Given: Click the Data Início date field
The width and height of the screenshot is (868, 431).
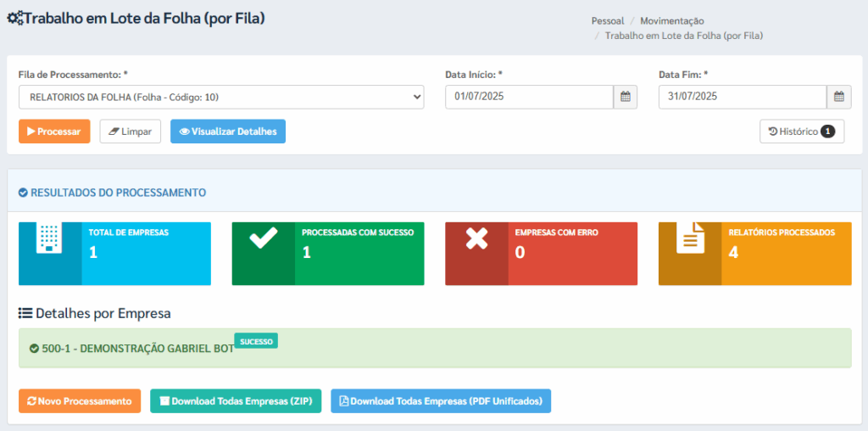Looking at the screenshot, I should coord(529,97).
